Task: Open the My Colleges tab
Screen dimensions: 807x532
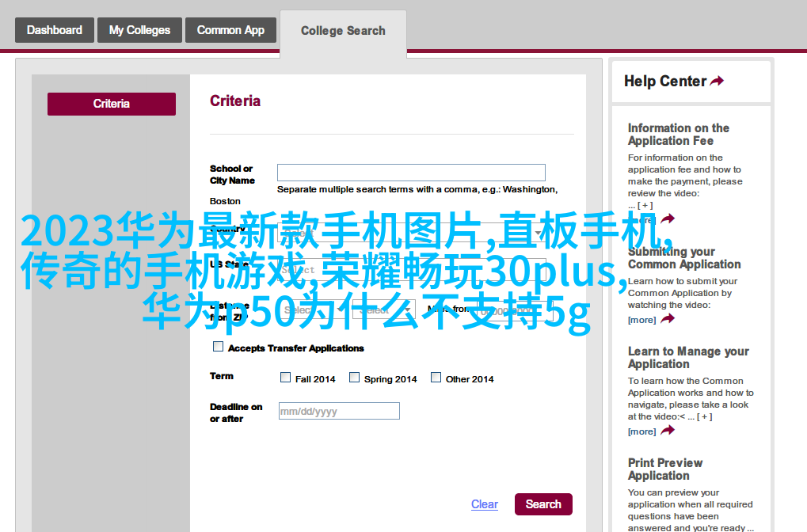Action: coord(139,30)
